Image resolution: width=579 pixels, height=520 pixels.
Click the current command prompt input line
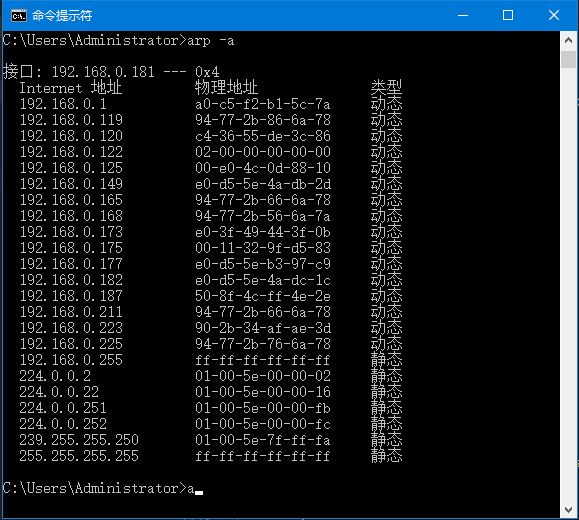(103, 489)
